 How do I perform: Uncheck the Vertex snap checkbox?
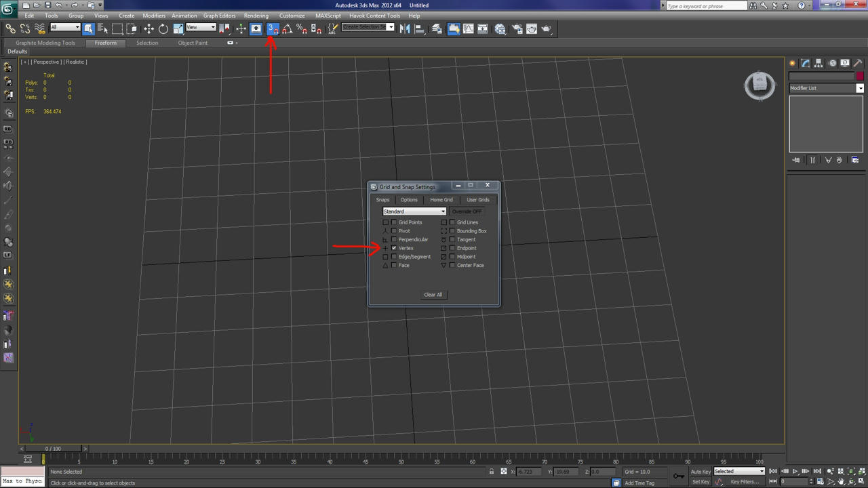click(x=394, y=248)
